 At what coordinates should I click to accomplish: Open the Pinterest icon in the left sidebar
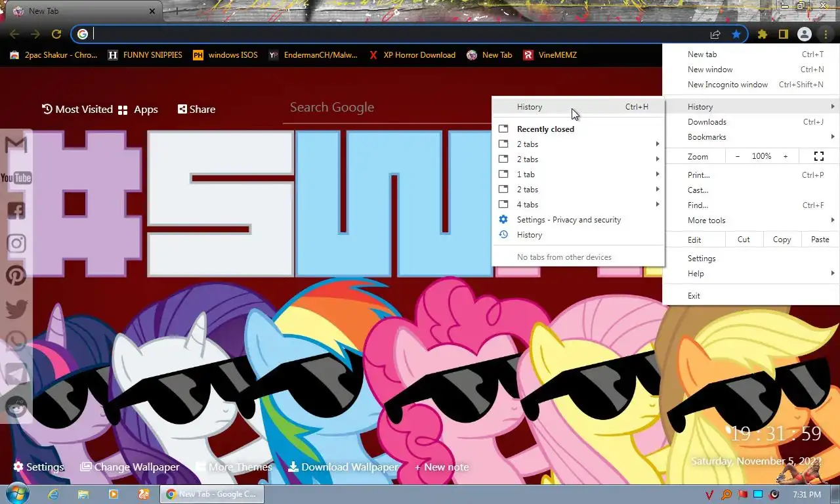pyautogui.click(x=16, y=276)
